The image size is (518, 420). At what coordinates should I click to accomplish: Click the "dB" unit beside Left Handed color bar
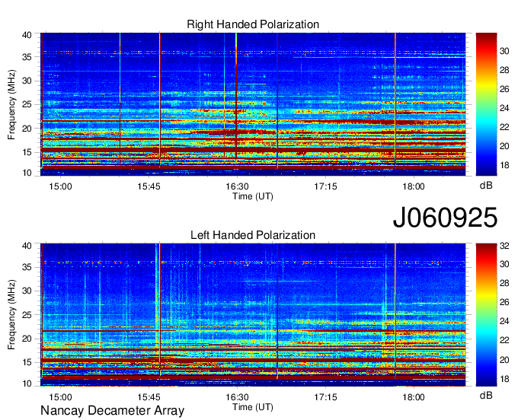486,396
